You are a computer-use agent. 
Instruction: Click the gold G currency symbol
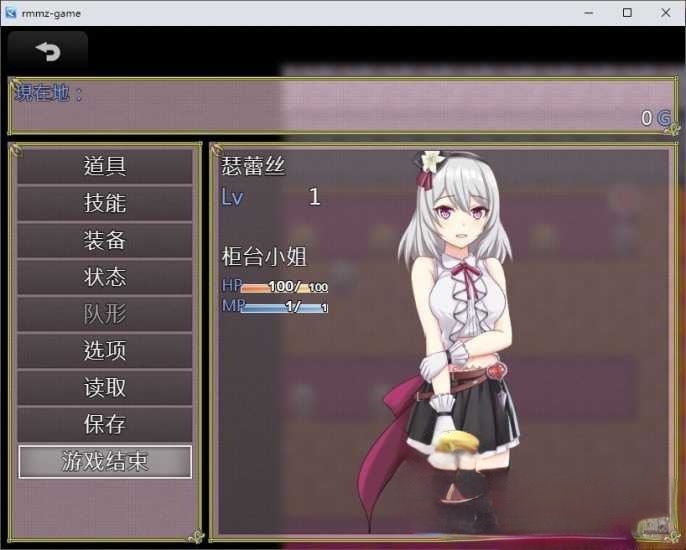pyautogui.click(x=664, y=118)
